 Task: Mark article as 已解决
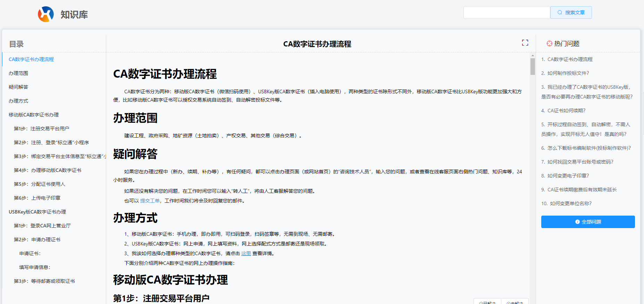click(x=487, y=302)
